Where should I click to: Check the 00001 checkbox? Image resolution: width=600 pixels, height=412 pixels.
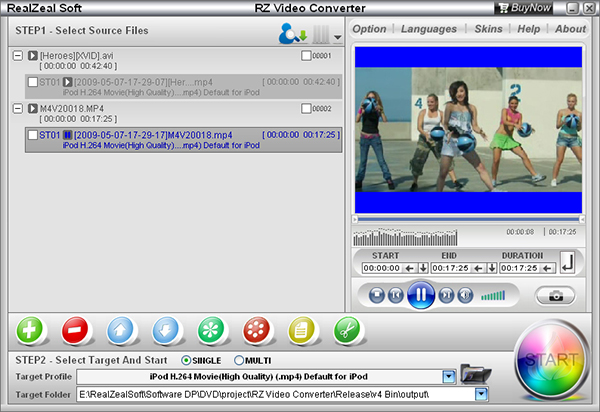tap(306, 56)
